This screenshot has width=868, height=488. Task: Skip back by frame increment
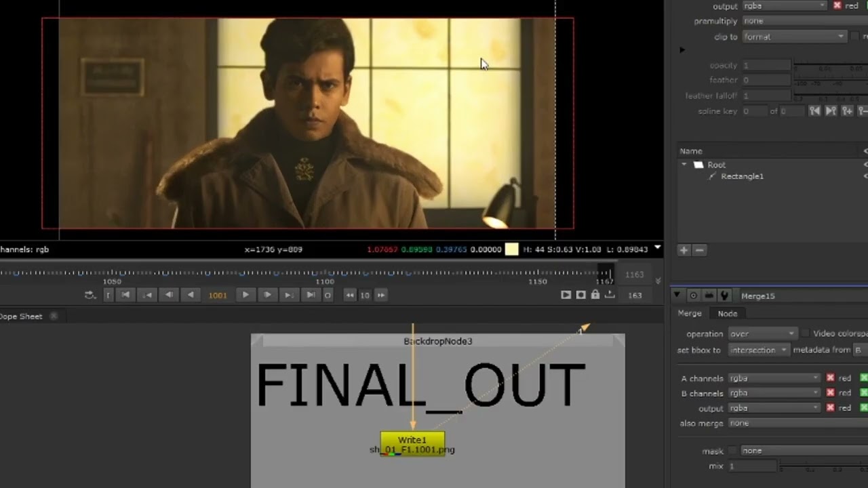pyautogui.click(x=350, y=295)
